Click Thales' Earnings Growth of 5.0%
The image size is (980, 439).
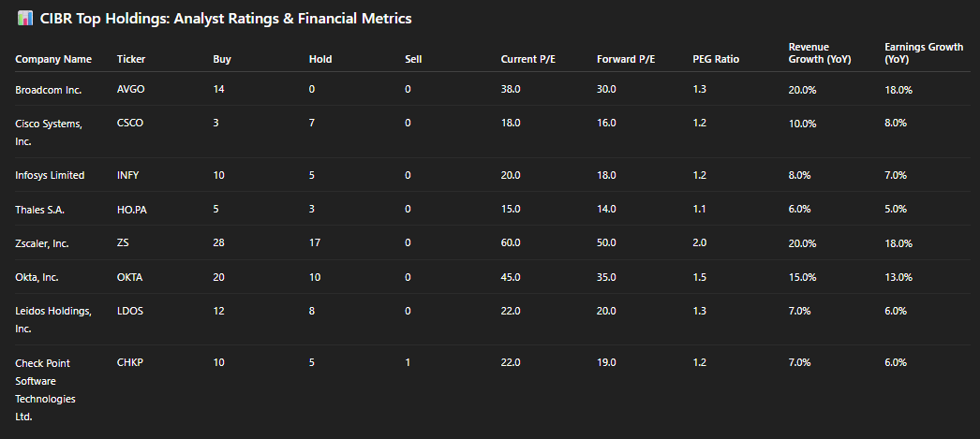point(896,210)
